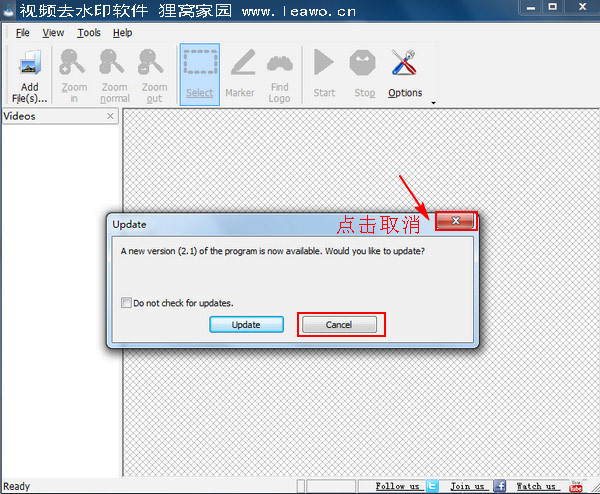Click the Twitter icon in status bar
The image size is (600, 494).
pyautogui.click(x=432, y=486)
